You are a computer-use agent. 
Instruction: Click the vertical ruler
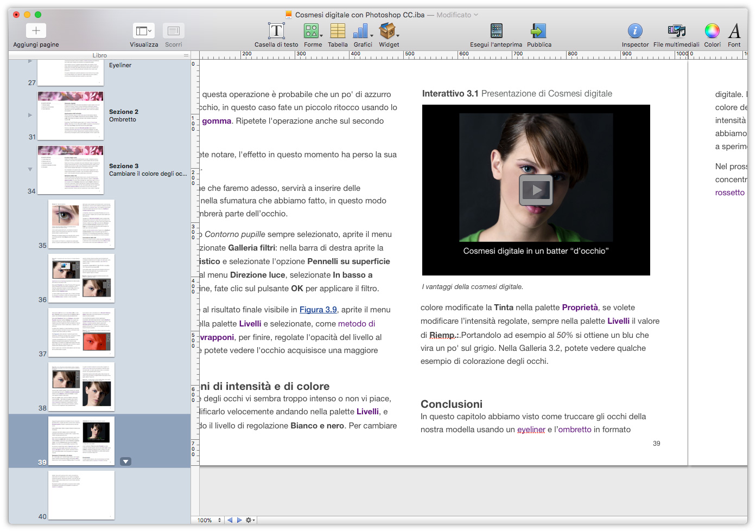pos(195,261)
